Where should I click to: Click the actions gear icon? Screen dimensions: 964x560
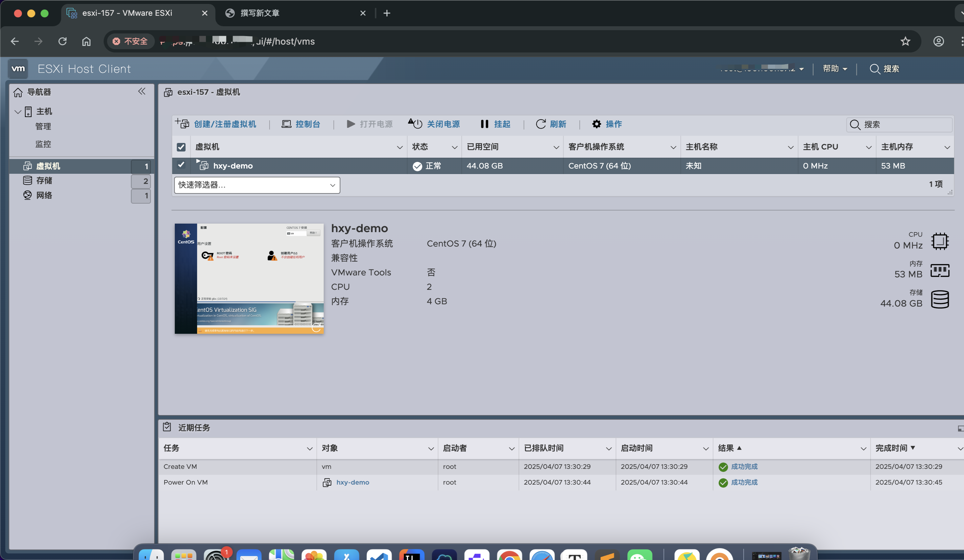pos(596,124)
